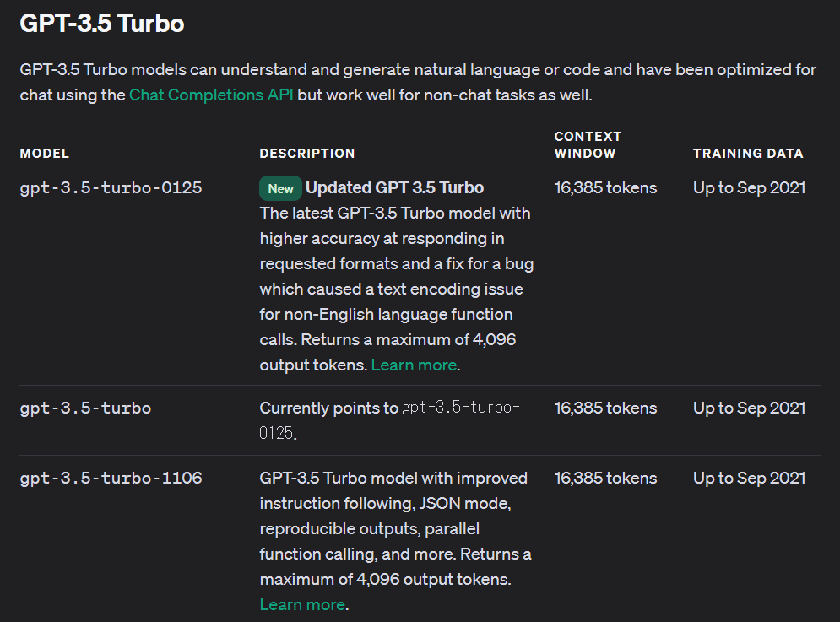
Task: Select the gpt-3.5-turbo-0125 model name
Action: pos(111,187)
